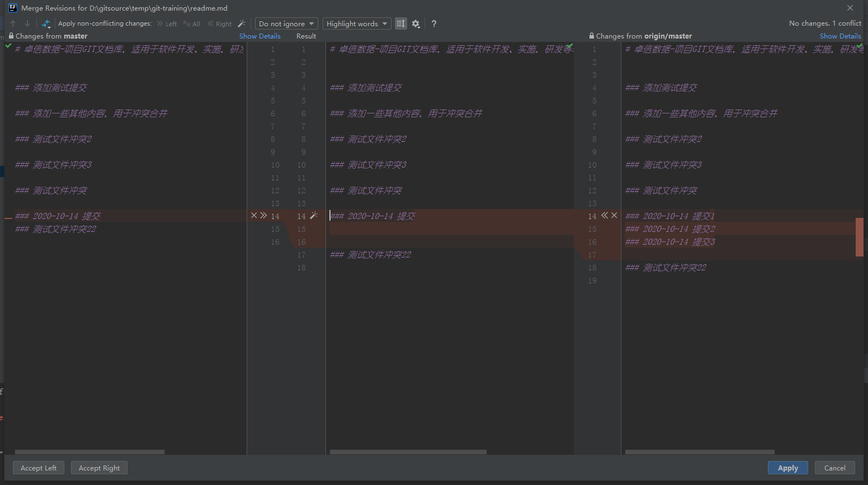Click Accept Right button
Image resolution: width=868 pixels, height=485 pixels.
(x=100, y=468)
